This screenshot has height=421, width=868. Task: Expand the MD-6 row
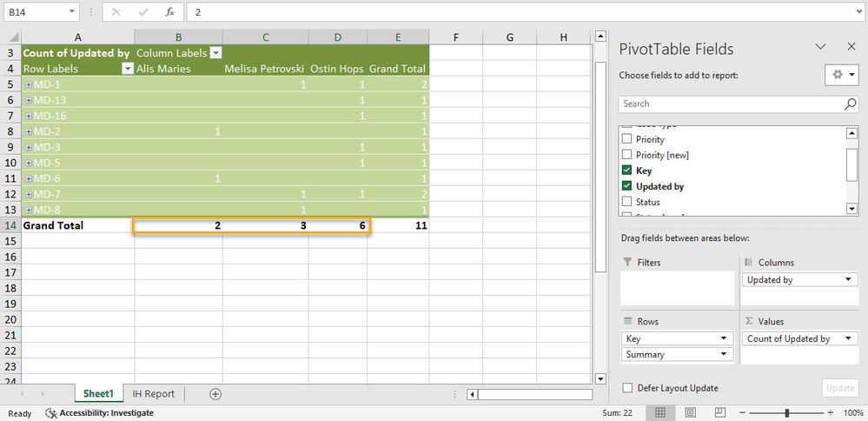(x=29, y=178)
